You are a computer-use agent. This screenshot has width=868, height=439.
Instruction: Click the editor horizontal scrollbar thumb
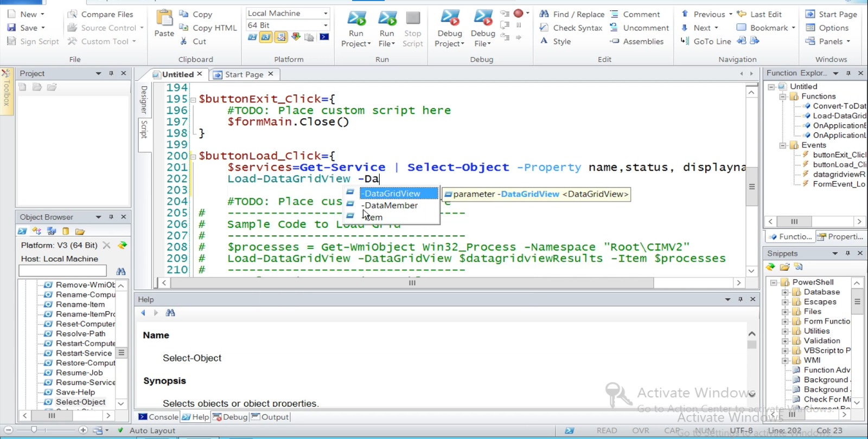tap(412, 282)
